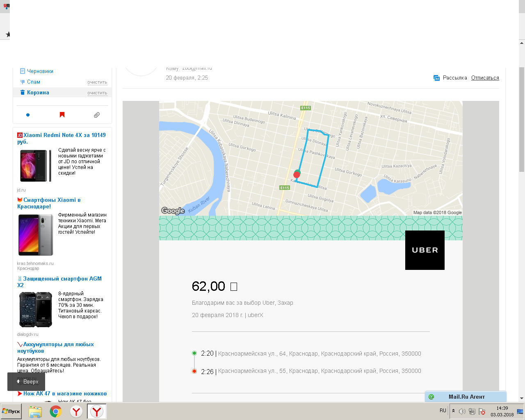Screen dimensions: 525x420
Task: Show hidden tray icons arrow
Action: 453,411
